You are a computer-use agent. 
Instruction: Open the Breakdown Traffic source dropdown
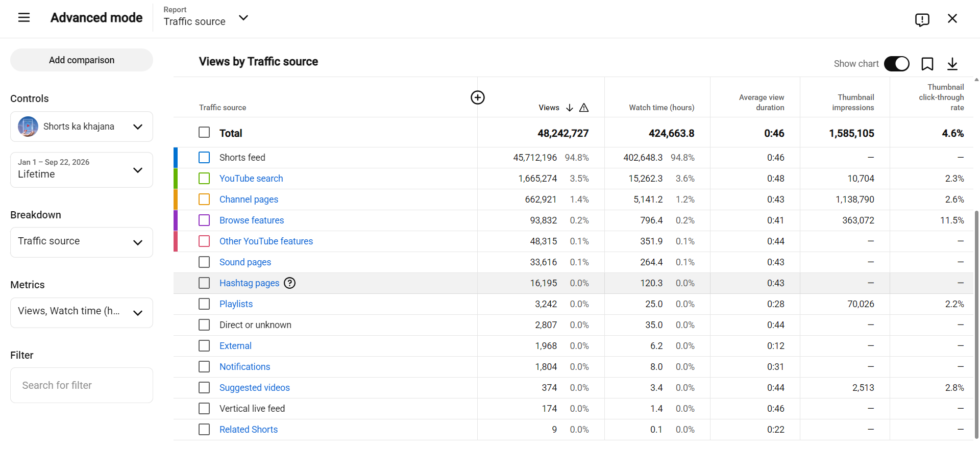82,242
